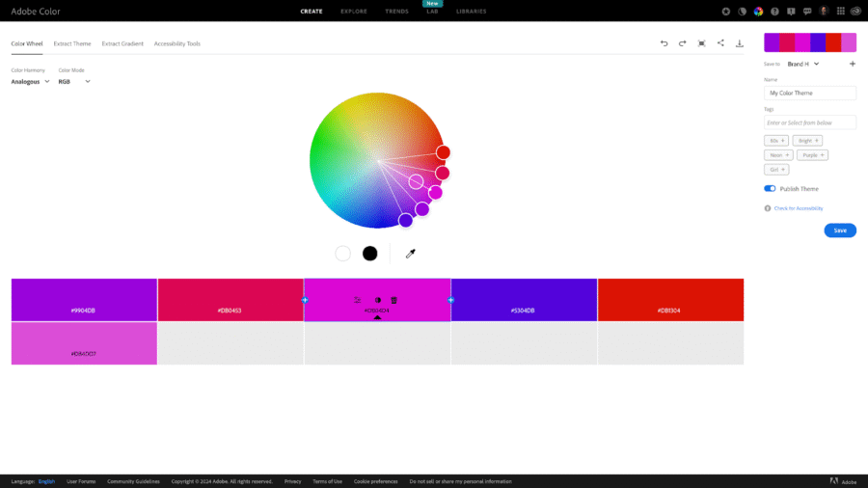
Task: Click the share theme icon
Action: [x=720, y=43]
